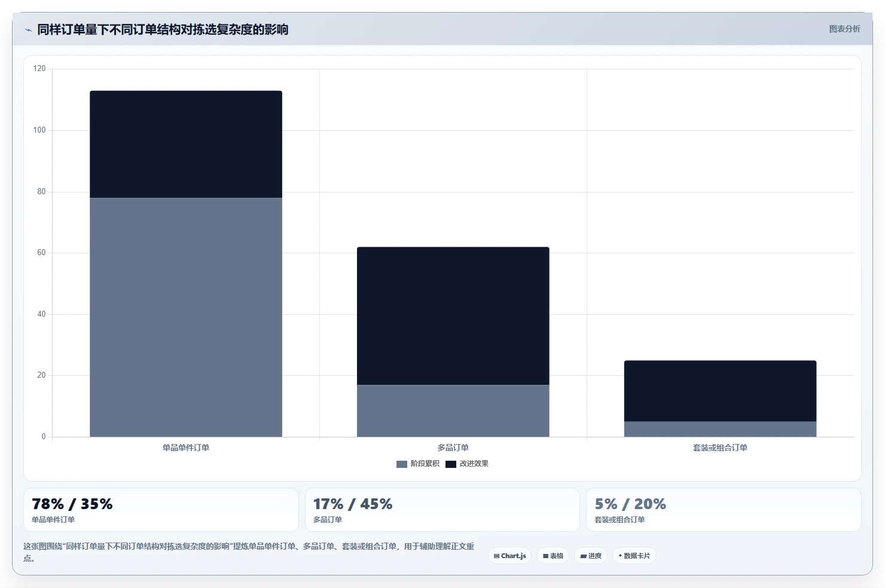Click the 多品订单 x-axis label
This screenshot has height=588, width=885.
(x=453, y=448)
